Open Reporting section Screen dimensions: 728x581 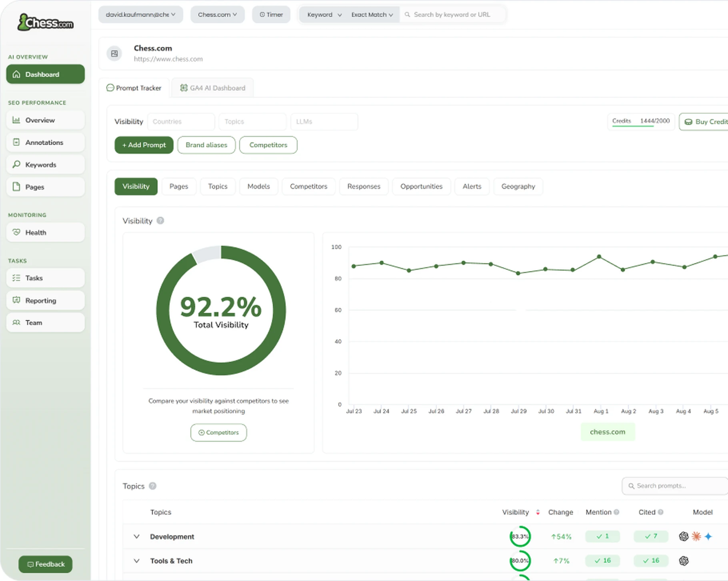click(x=45, y=301)
